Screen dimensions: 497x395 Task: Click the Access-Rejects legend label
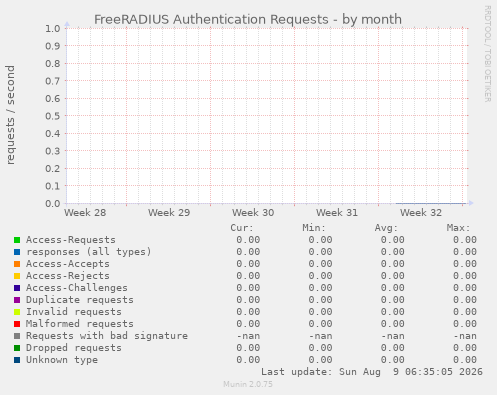tap(68, 276)
